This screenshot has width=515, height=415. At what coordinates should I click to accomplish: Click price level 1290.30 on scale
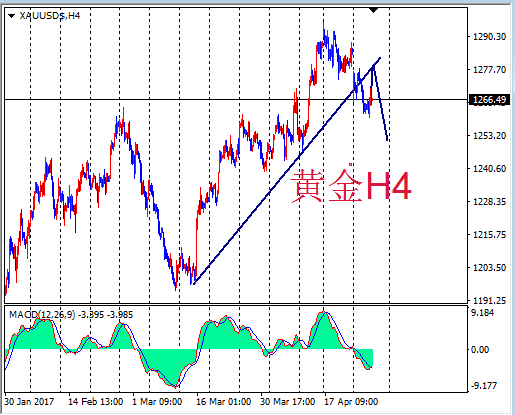click(x=489, y=37)
